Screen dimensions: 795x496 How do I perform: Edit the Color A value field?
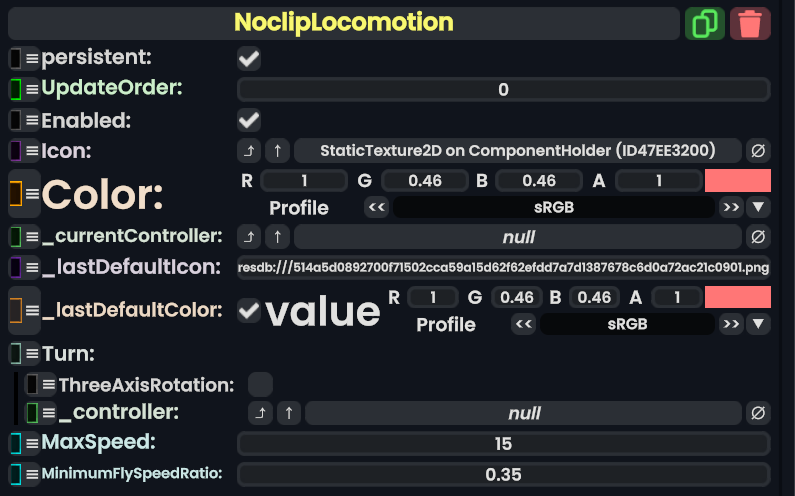point(659,181)
